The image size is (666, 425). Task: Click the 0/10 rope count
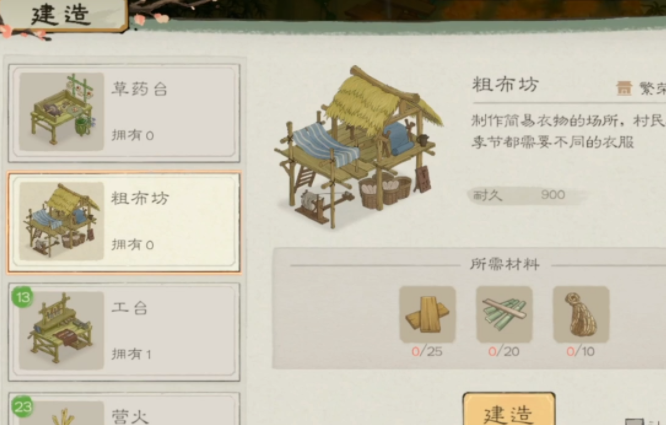pos(581,352)
